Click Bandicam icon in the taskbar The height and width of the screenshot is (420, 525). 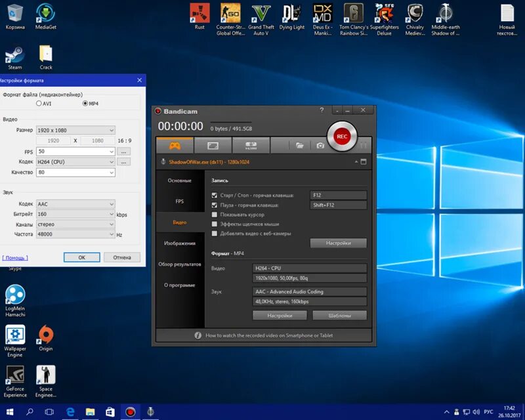click(130, 411)
